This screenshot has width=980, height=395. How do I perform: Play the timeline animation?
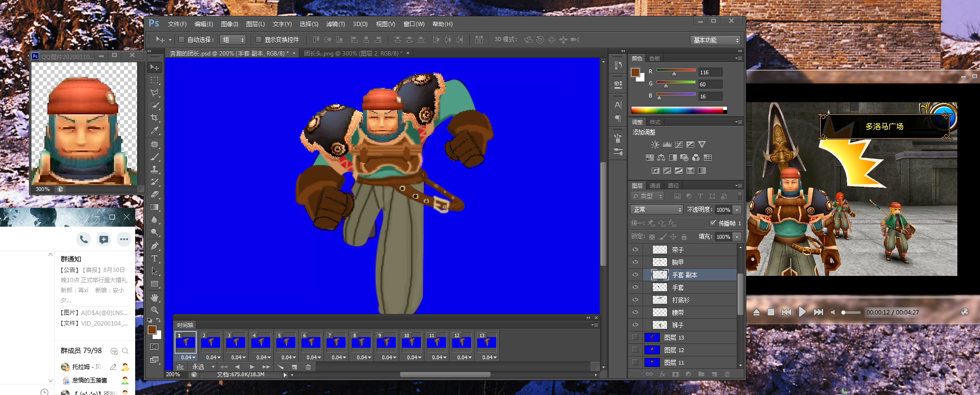pos(252,367)
